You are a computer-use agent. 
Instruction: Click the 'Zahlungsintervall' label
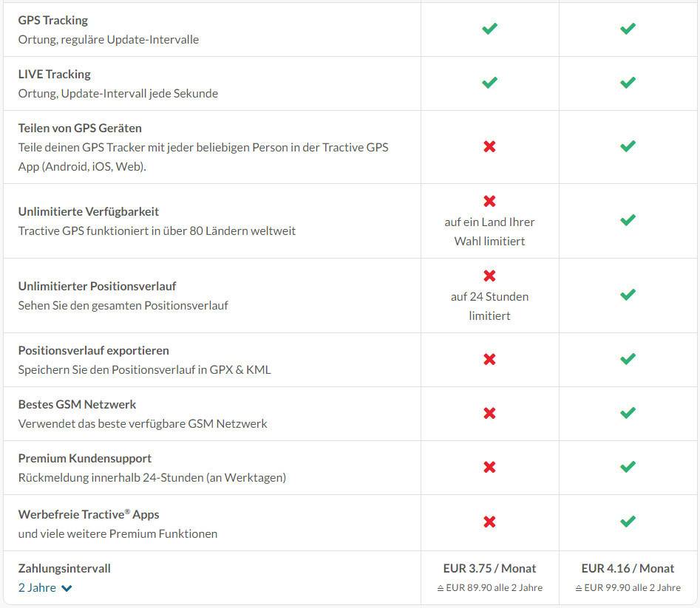[x=64, y=568]
